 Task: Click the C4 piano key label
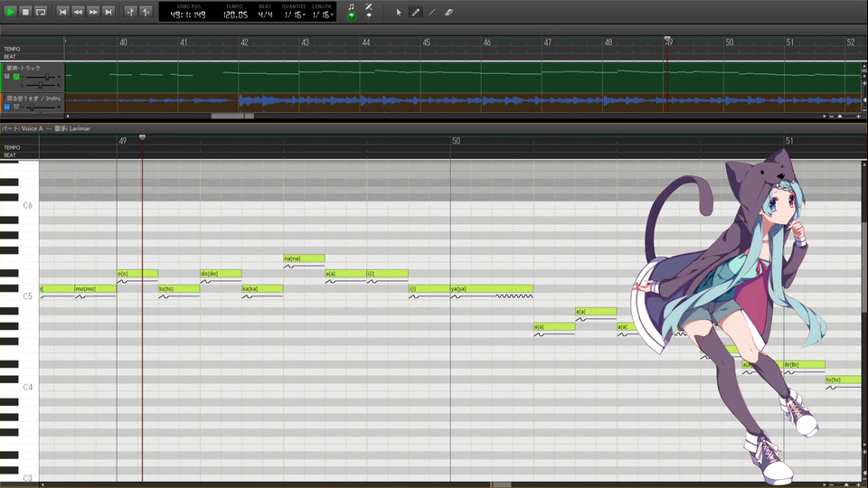click(28, 388)
